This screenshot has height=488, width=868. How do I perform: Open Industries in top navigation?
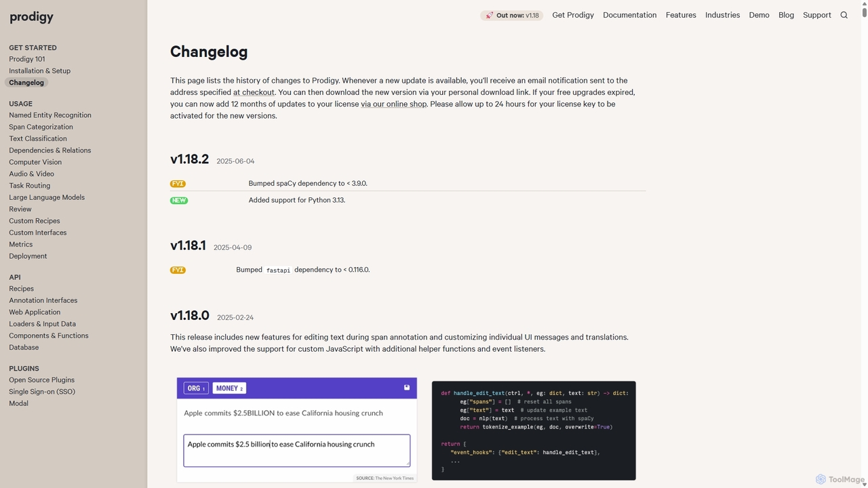coord(722,15)
